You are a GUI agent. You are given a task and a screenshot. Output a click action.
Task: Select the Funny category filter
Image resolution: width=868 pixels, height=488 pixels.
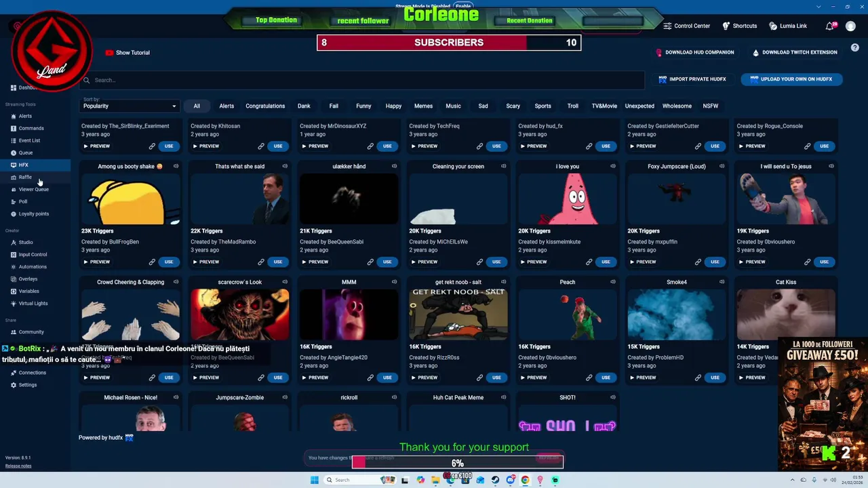point(363,106)
